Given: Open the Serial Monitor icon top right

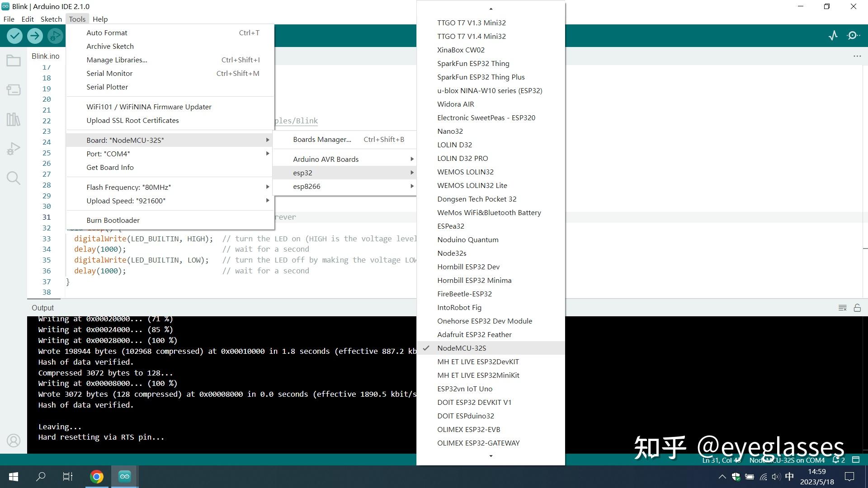Looking at the screenshot, I should (854, 36).
